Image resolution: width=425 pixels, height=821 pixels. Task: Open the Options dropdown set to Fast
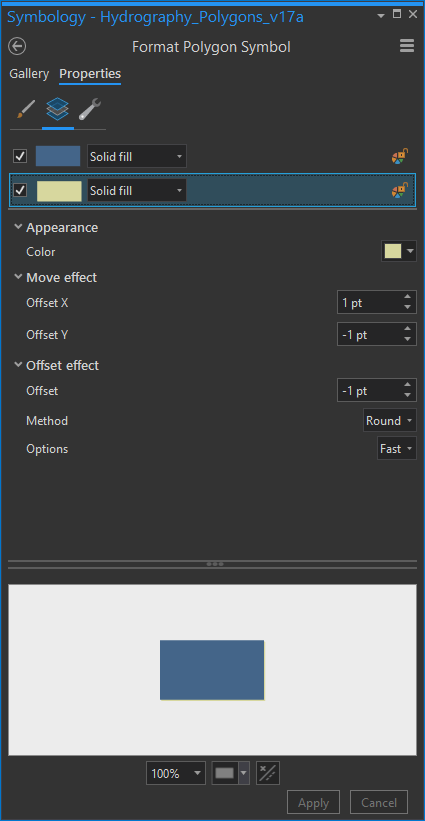point(397,449)
